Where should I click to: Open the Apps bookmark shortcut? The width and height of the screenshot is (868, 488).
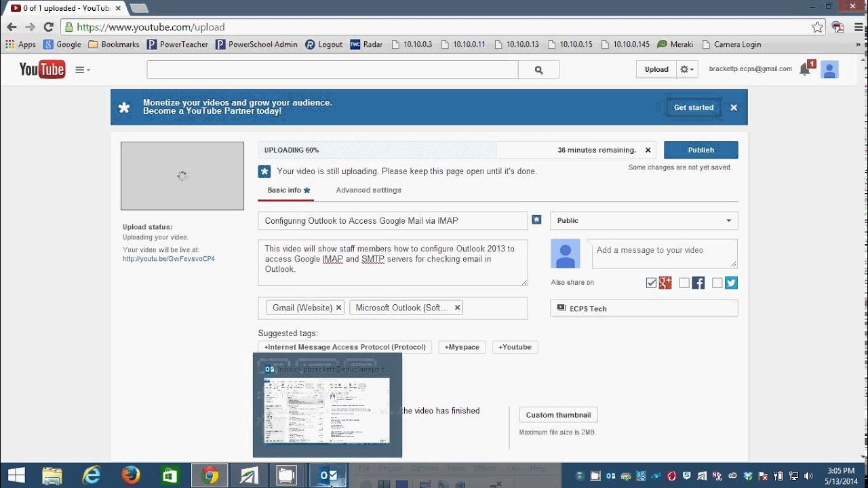(x=20, y=44)
